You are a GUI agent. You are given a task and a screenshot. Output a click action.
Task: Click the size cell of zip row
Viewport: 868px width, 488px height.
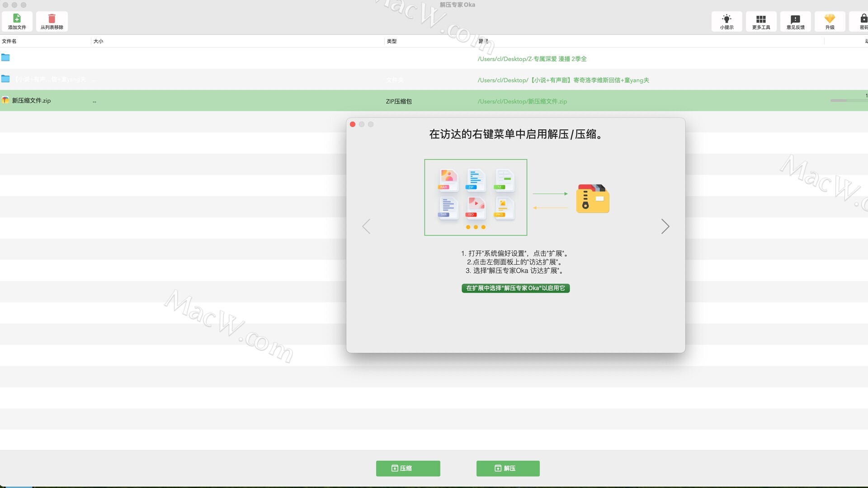(94, 102)
